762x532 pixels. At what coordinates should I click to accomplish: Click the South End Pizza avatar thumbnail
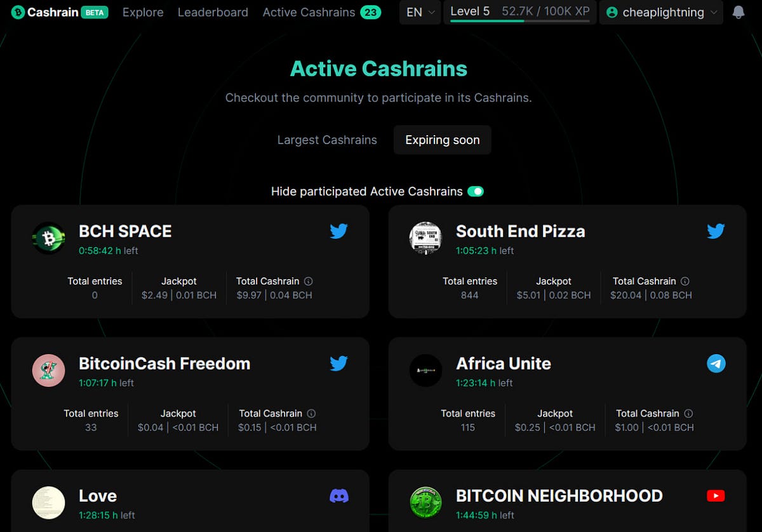click(x=425, y=238)
